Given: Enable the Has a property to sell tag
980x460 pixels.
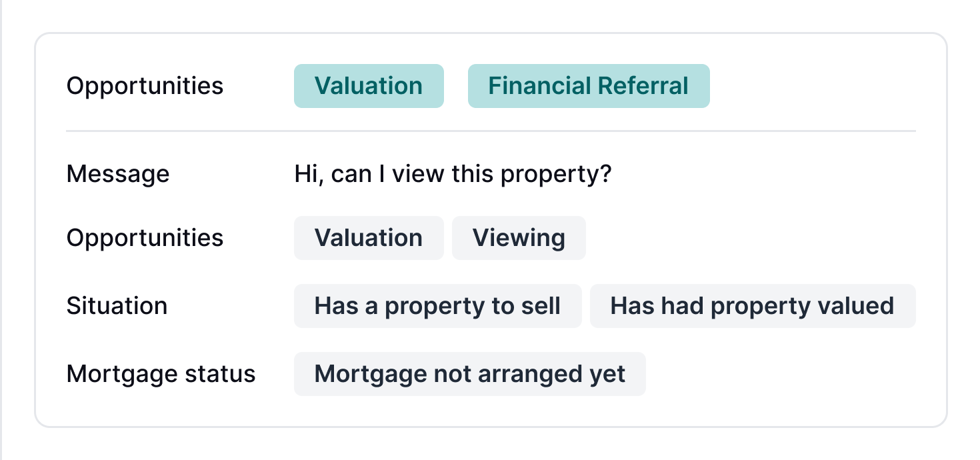Looking at the screenshot, I should (x=437, y=305).
